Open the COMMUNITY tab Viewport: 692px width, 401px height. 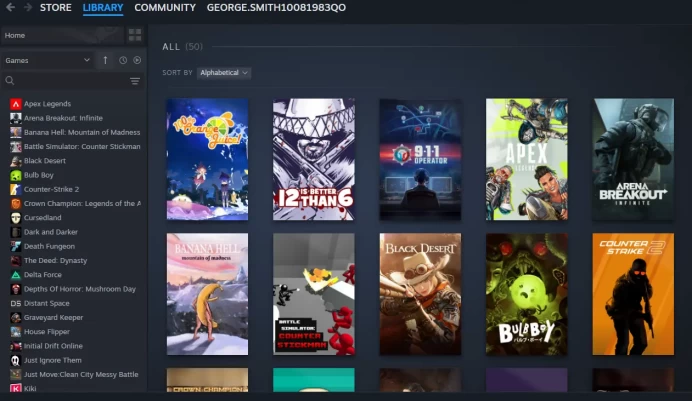pos(165,7)
